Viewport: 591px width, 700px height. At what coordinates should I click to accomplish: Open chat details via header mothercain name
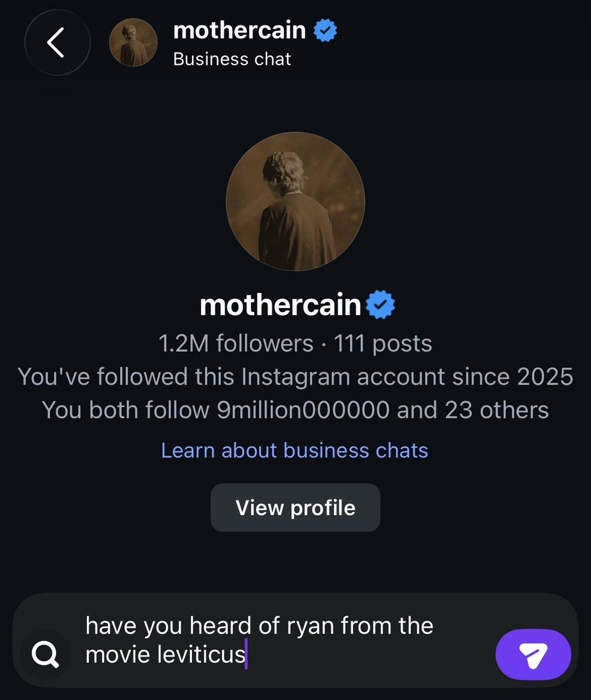tap(239, 30)
